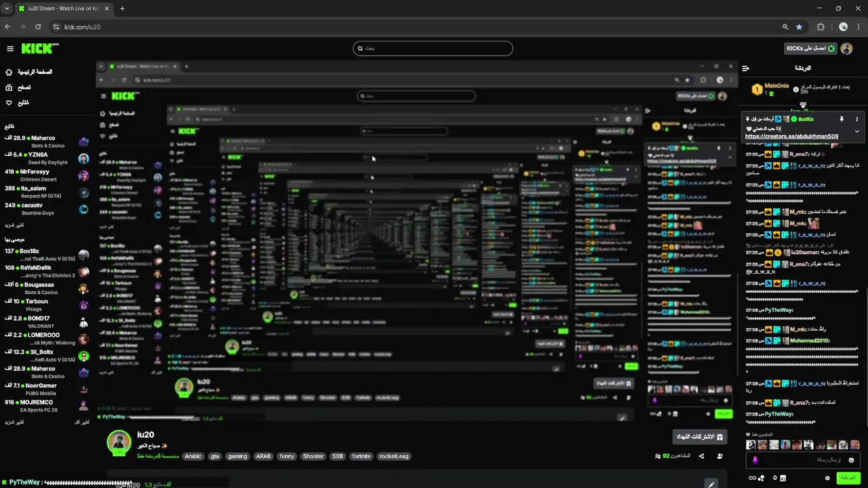This screenshot has width=868, height=488.
Task: Open Maherco followed channel at top
Action: 46,142
